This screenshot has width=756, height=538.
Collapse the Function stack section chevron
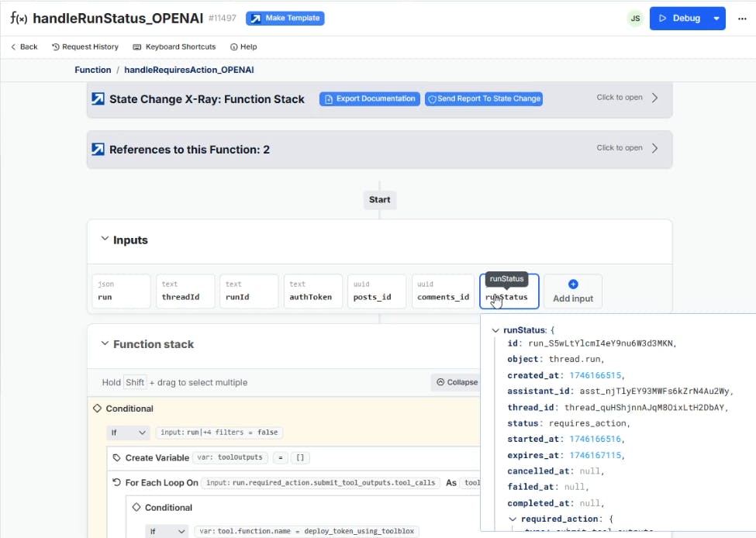click(x=105, y=343)
